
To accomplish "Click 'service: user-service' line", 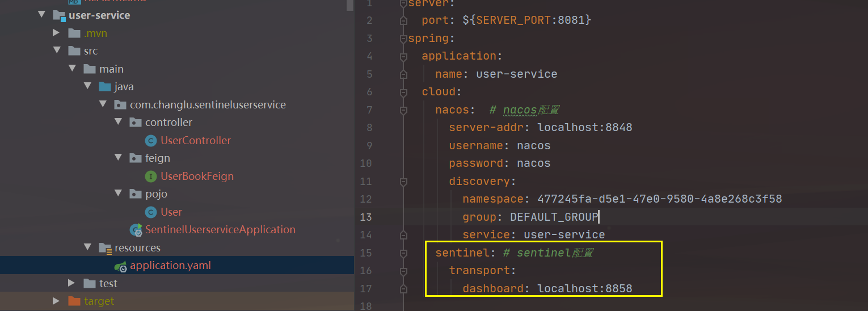I will point(534,235).
